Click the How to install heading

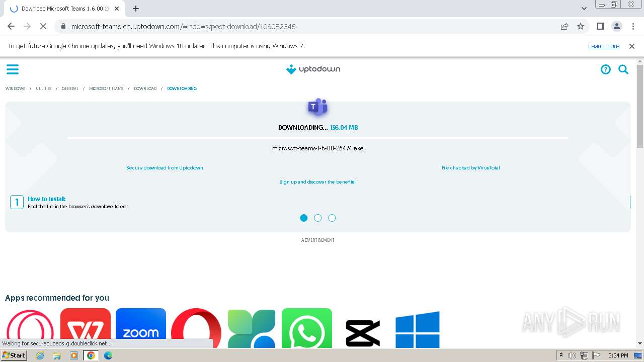tap(47, 199)
